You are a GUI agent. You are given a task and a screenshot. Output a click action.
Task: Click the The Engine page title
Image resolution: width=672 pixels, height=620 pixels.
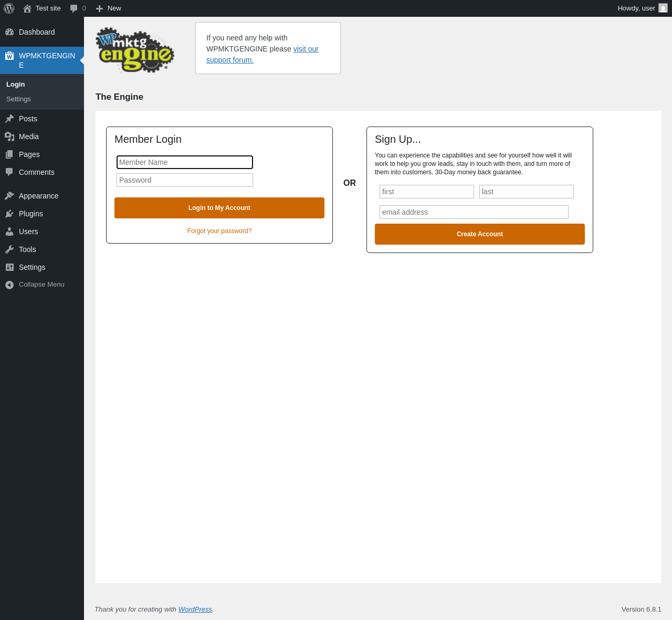(x=119, y=97)
